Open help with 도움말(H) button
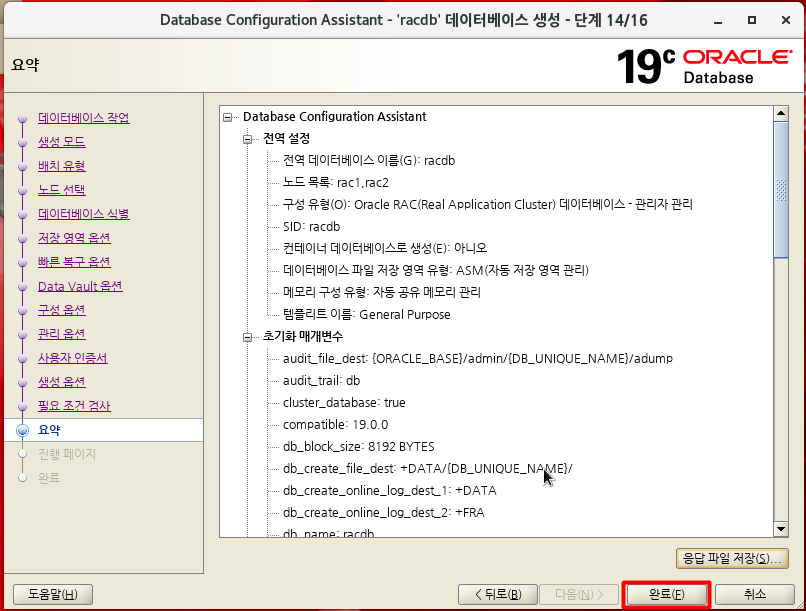806x611 pixels. [x=52, y=595]
